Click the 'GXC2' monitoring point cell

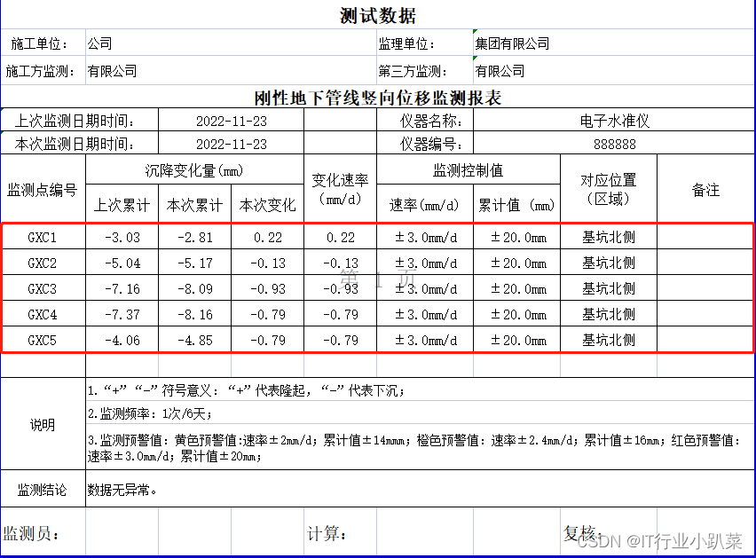[43, 263]
